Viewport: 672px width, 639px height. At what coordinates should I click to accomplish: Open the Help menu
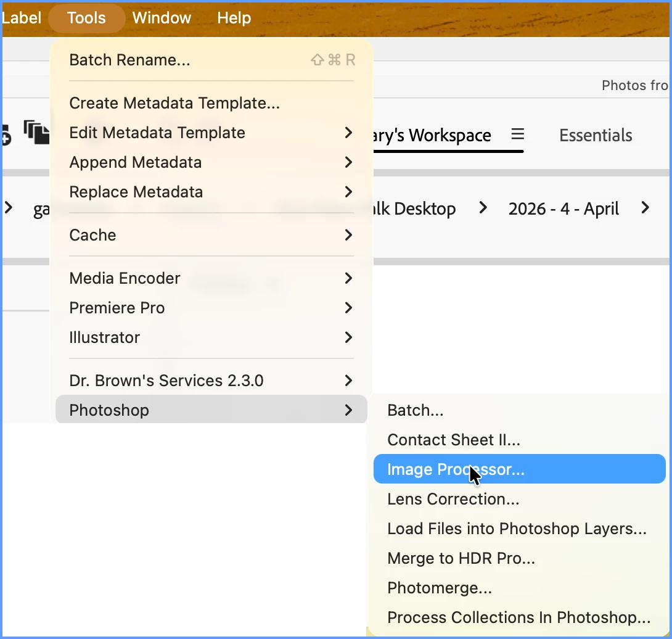click(x=234, y=18)
